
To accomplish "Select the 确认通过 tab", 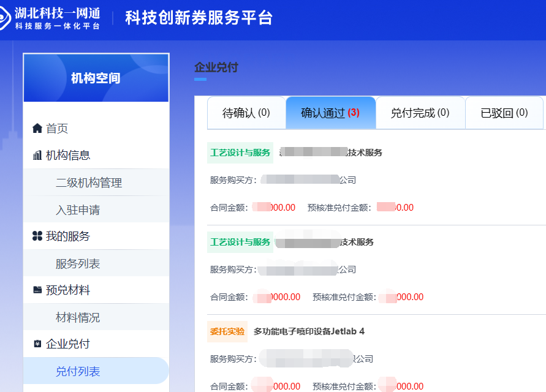I will pyautogui.click(x=330, y=113).
